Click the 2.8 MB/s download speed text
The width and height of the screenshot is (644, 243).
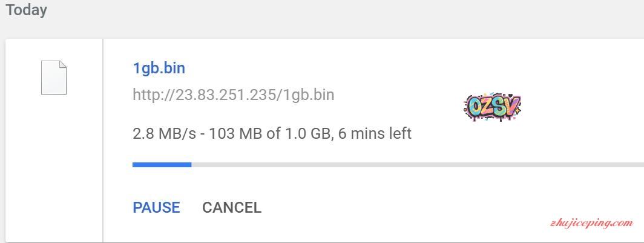(x=164, y=133)
